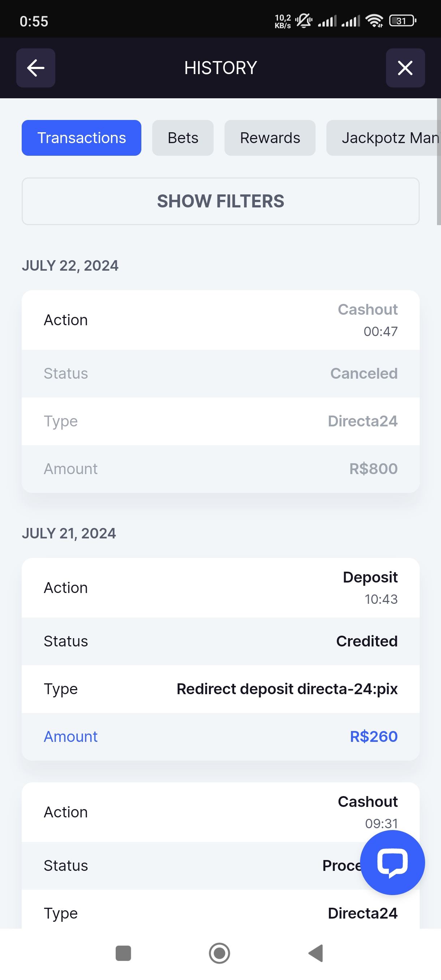Close the History screen with X
The image size is (441, 980).
405,68
